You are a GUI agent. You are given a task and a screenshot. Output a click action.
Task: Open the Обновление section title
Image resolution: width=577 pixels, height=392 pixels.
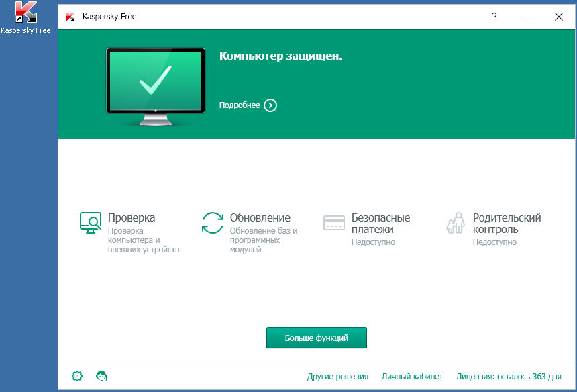[260, 218]
